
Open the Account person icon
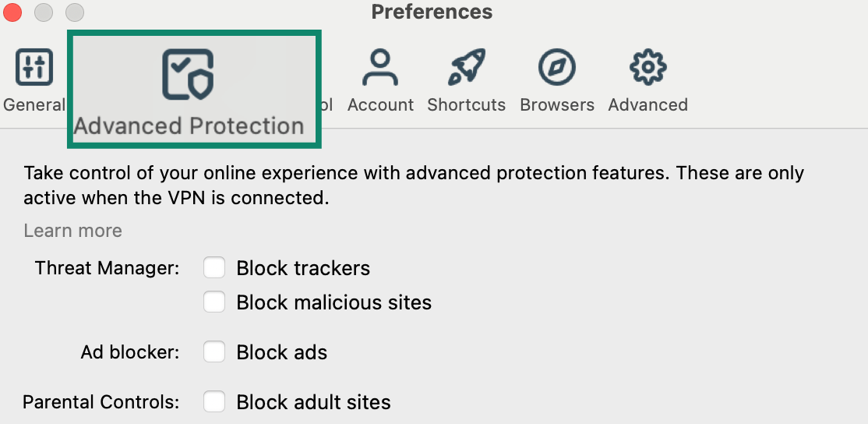coord(380,68)
